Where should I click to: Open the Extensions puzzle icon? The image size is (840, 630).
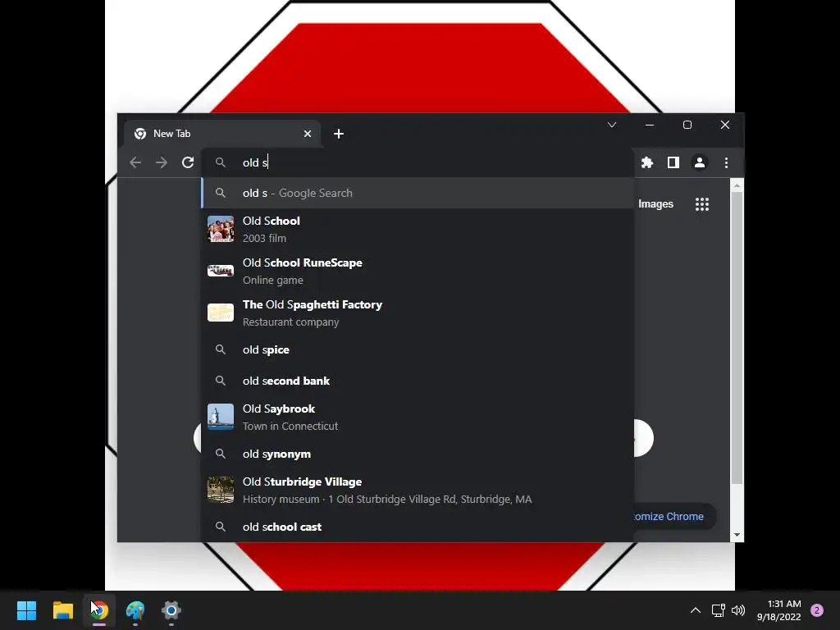[647, 162]
